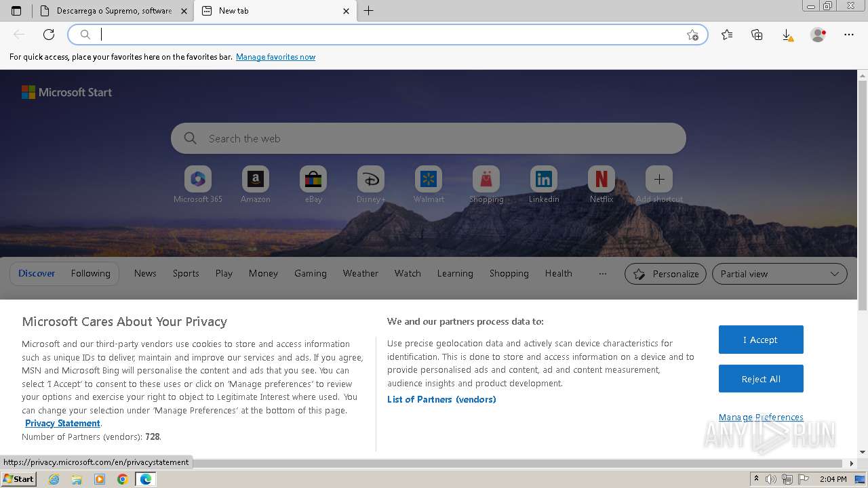Open a new browser tab with plus
The image size is (868, 488).
(369, 11)
